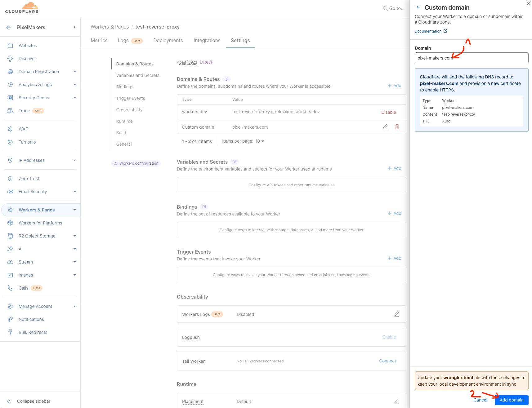Click the Stream cloud icon
532x408 pixels.
point(10,262)
